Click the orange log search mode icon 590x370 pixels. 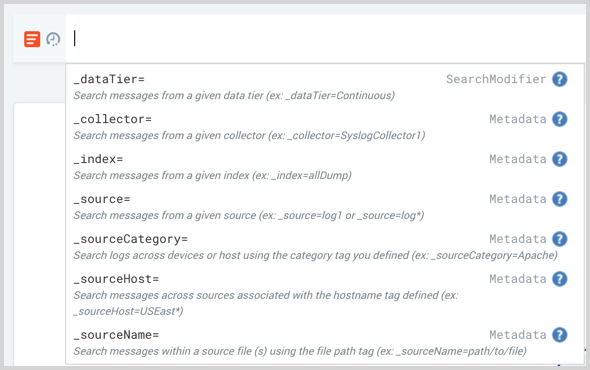(32, 39)
